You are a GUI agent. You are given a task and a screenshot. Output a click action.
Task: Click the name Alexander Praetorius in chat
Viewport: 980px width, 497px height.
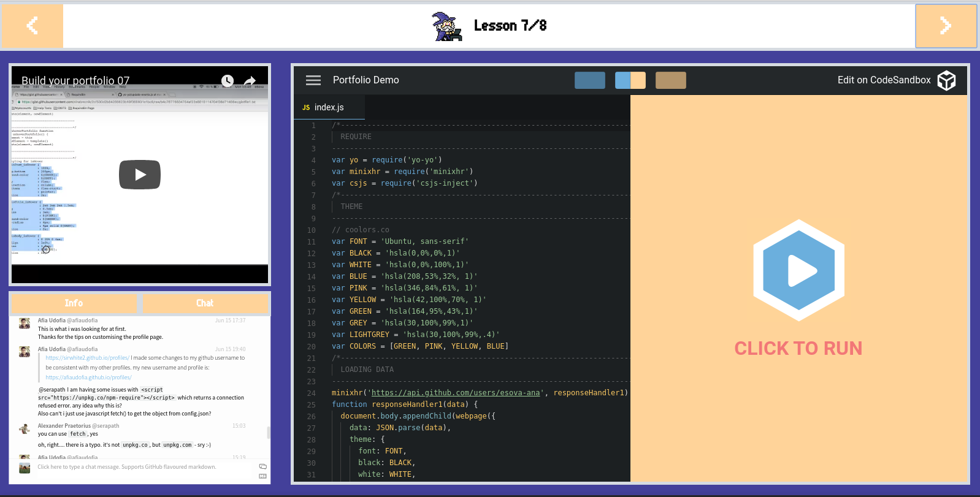point(64,426)
